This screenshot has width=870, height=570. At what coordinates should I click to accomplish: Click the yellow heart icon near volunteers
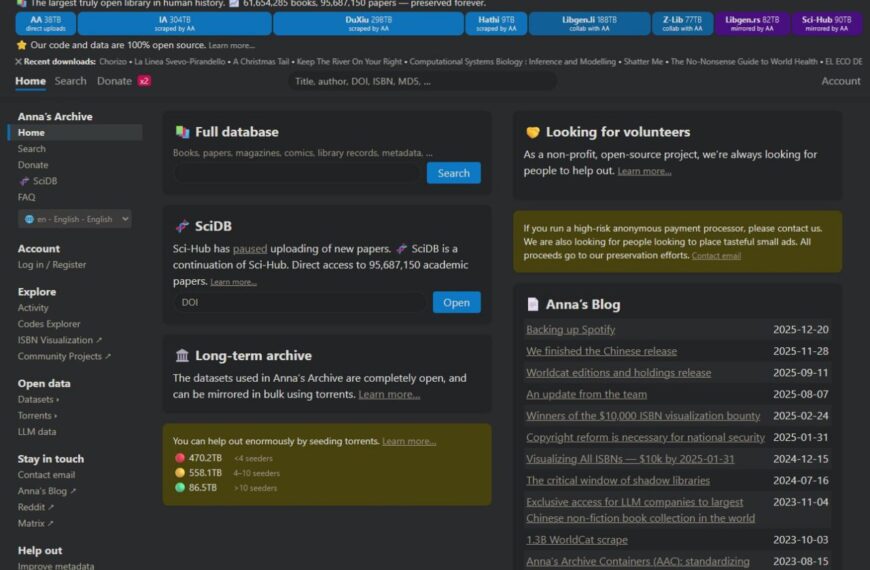pyautogui.click(x=533, y=132)
